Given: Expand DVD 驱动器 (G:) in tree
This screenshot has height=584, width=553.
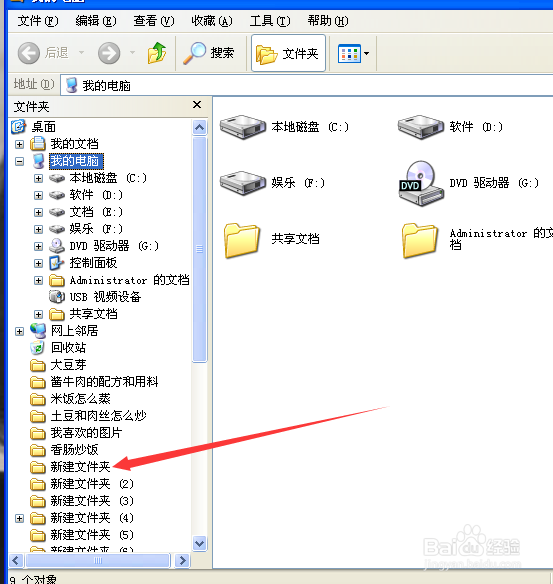Looking at the screenshot, I should click(38, 246).
